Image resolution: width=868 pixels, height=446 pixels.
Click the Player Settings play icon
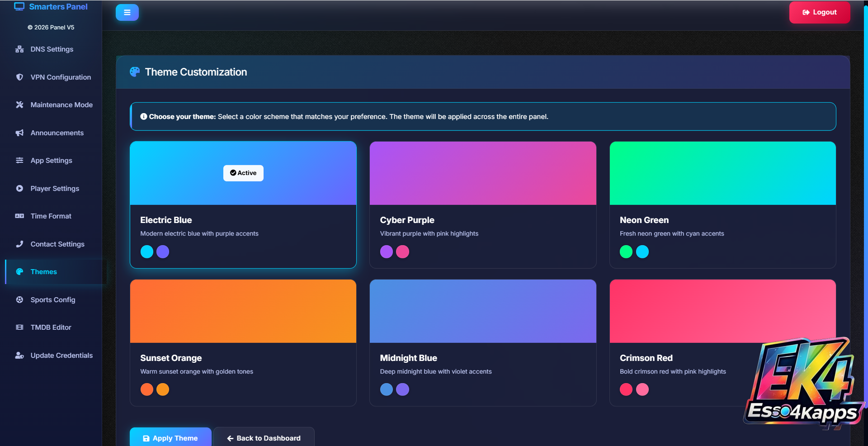click(x=19, y=189)
